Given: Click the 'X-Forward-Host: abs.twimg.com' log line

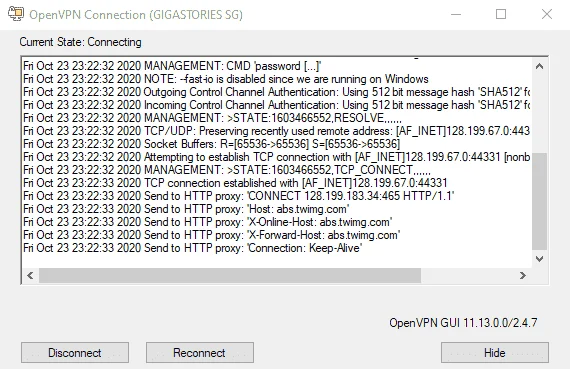Looking at the screenshot, I should click(x=212, y=235).
